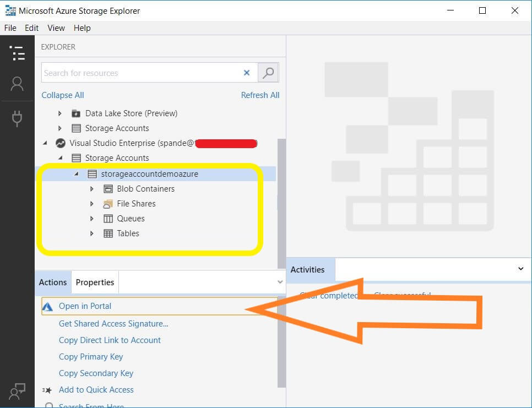The width and height of the screenshot is (532, 408).
Task: Click the Data Lake Store folder icon
Action: [x=76, y=113]
